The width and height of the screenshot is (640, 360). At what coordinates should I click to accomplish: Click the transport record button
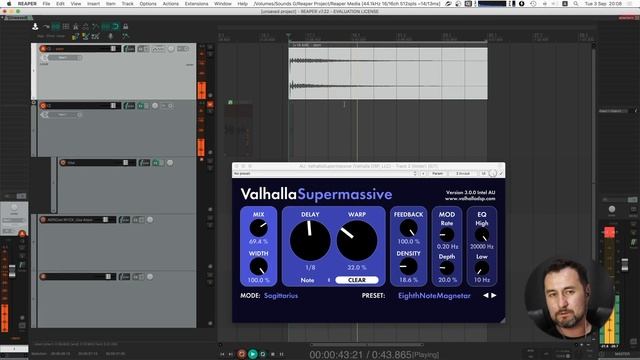click(x=242, y=354)
